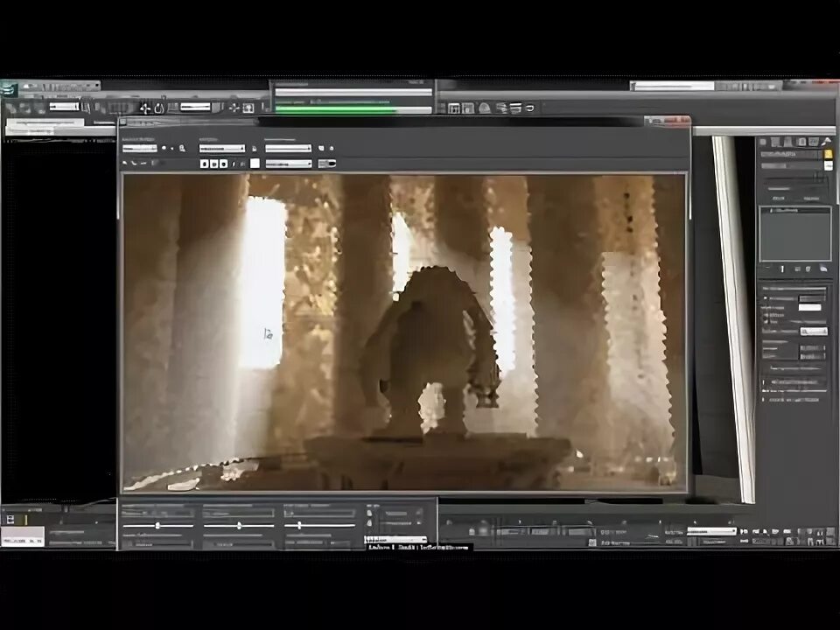Toggle the snaps icon in main toolbar
This screenshot has height=630, width=840.
(x=248, y=108)
